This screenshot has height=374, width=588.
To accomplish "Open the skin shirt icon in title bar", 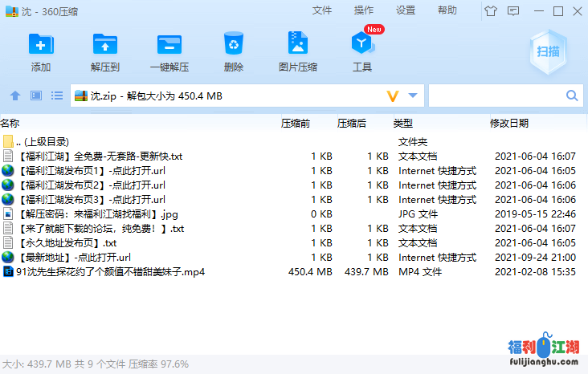I will point(491,10).
